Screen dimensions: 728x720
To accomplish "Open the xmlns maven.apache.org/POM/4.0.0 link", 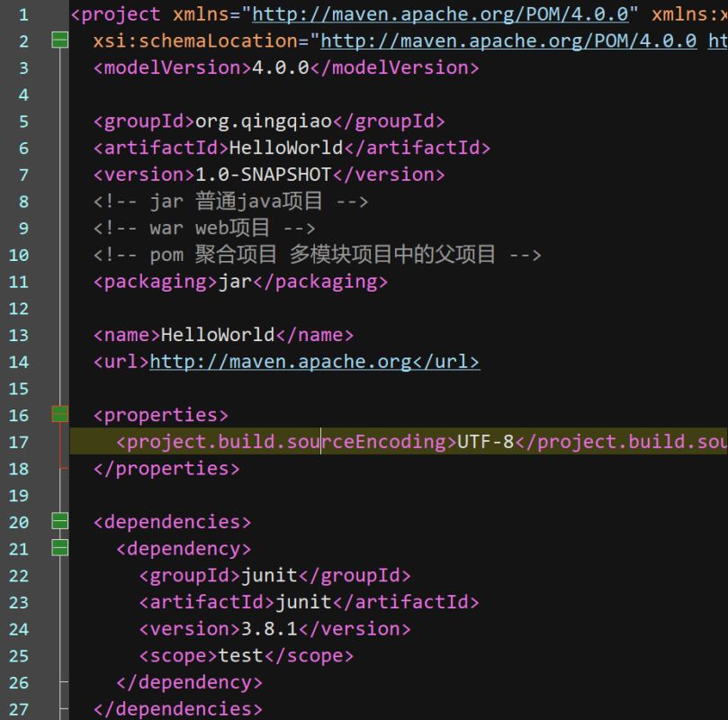I will pyautogui.click(x=440, y=14).
